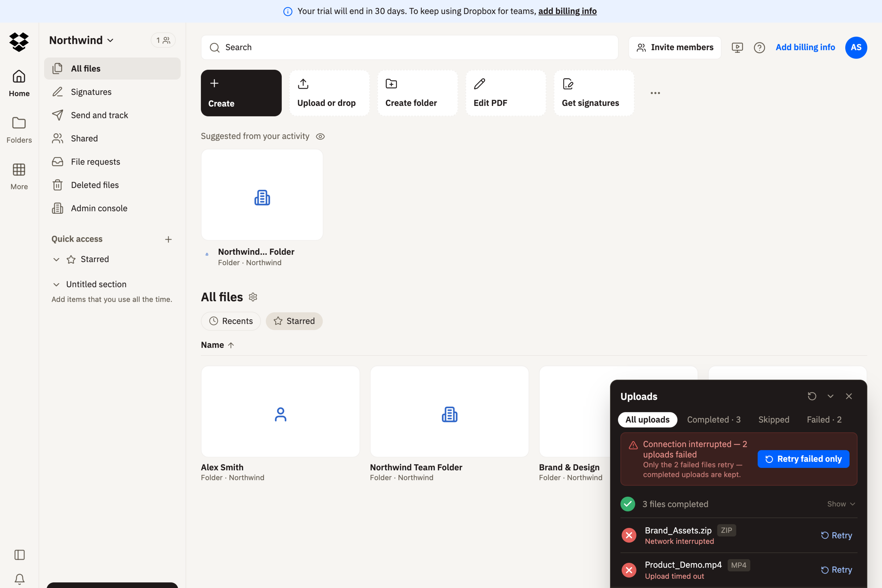The image size is (882, 588).
Task: Click the Dropbox logo icon
Action: point(19,42)
